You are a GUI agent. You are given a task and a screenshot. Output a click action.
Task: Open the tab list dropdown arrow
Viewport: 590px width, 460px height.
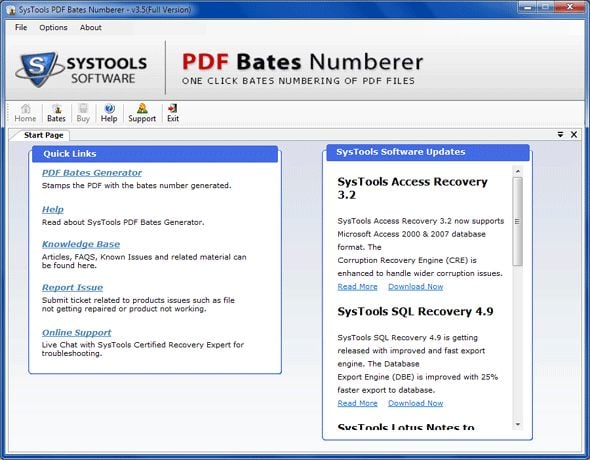click(560, 134)
